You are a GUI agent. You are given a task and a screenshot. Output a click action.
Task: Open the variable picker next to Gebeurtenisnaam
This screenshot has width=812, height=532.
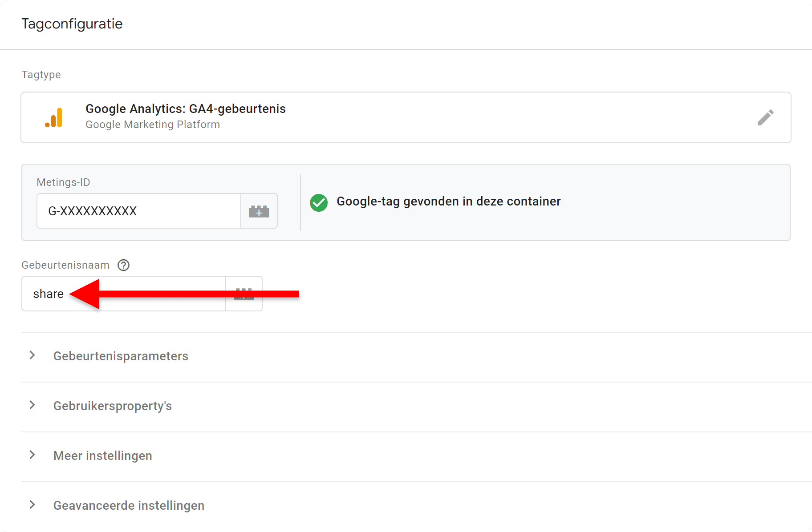pos(244,294)
